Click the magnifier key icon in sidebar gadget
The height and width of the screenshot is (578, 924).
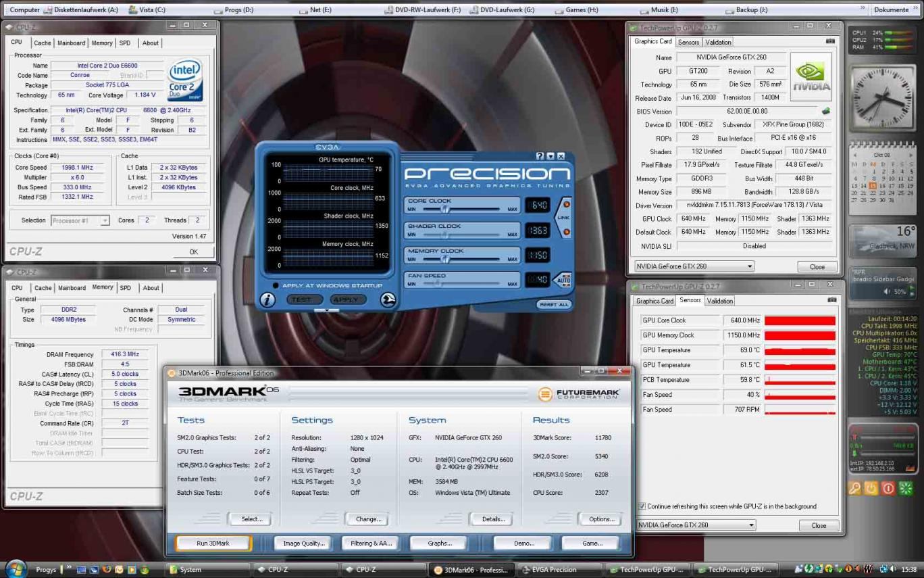click(855, 488)
